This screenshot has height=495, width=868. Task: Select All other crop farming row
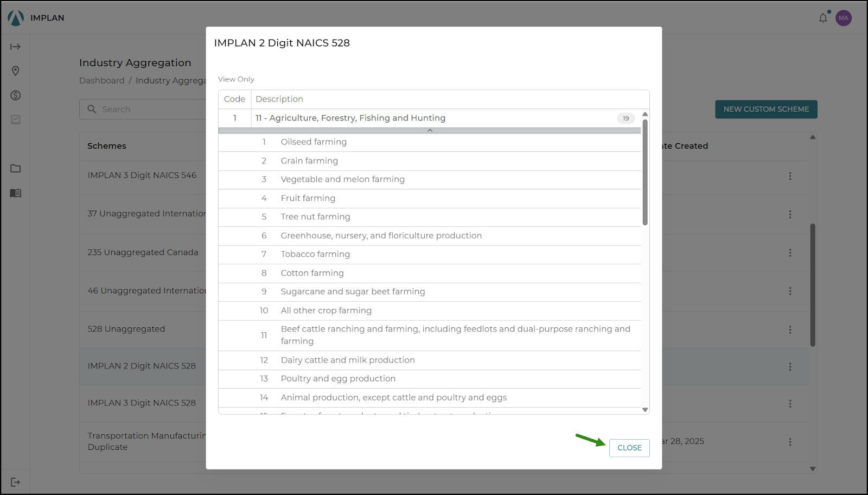430,311
